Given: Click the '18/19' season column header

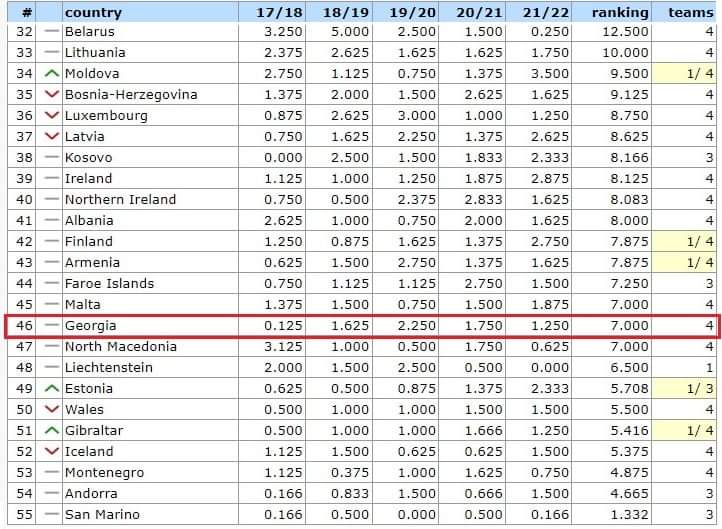Looking at the screenshot, I should 346,12.
